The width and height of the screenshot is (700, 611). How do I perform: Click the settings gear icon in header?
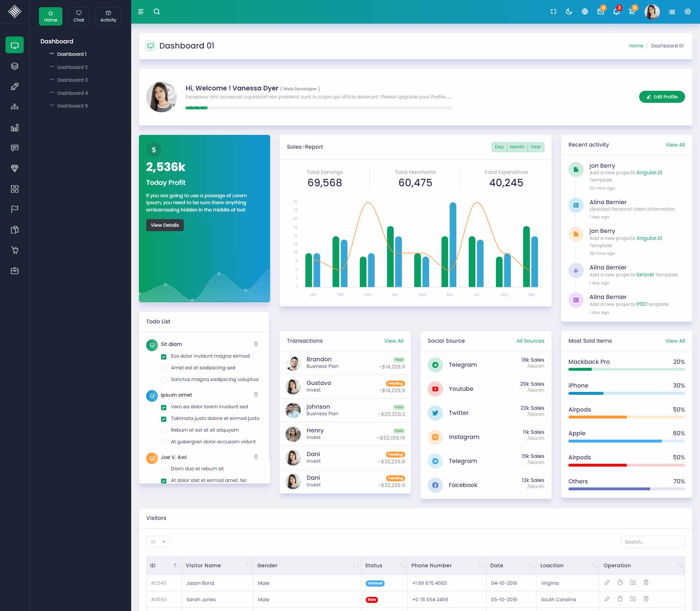coord(688,12)
